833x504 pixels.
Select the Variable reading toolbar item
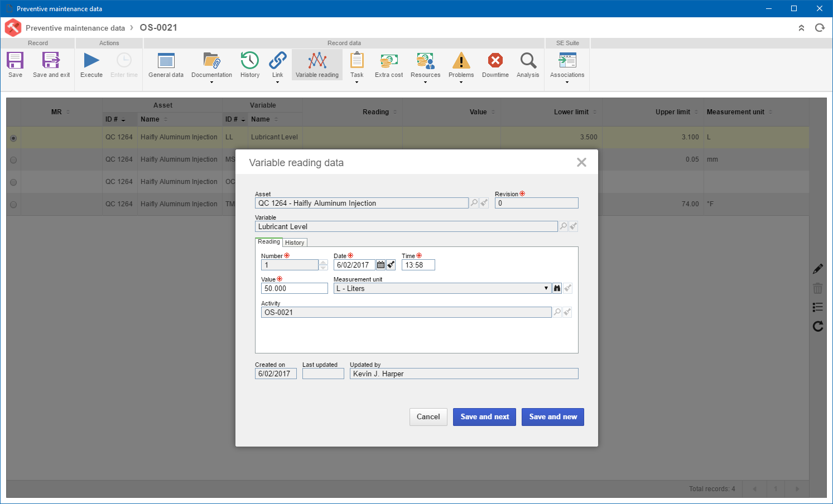point(317,65)
